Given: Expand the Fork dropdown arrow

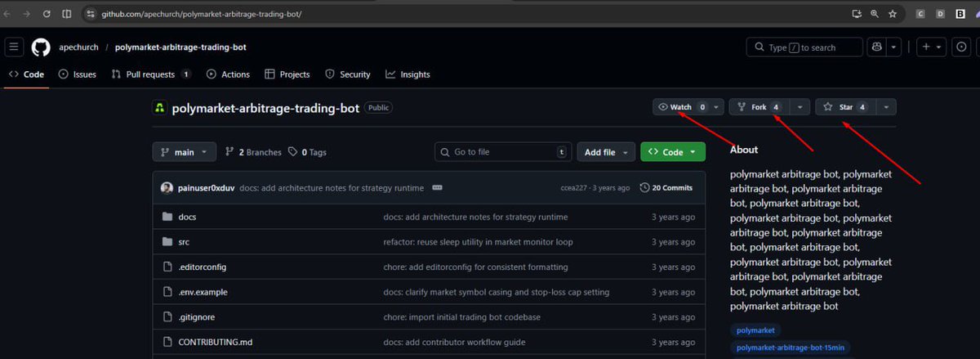Looking at the screenshot, I should tap(800, 107).
